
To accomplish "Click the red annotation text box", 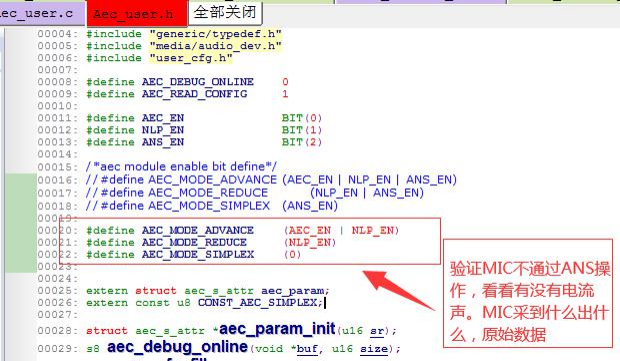I will (x=528, y=293).
